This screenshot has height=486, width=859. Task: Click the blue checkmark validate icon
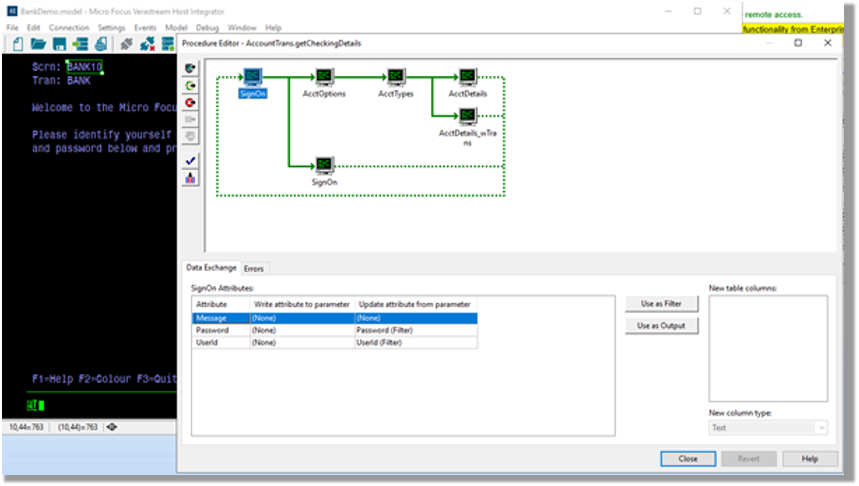[190, 161]
